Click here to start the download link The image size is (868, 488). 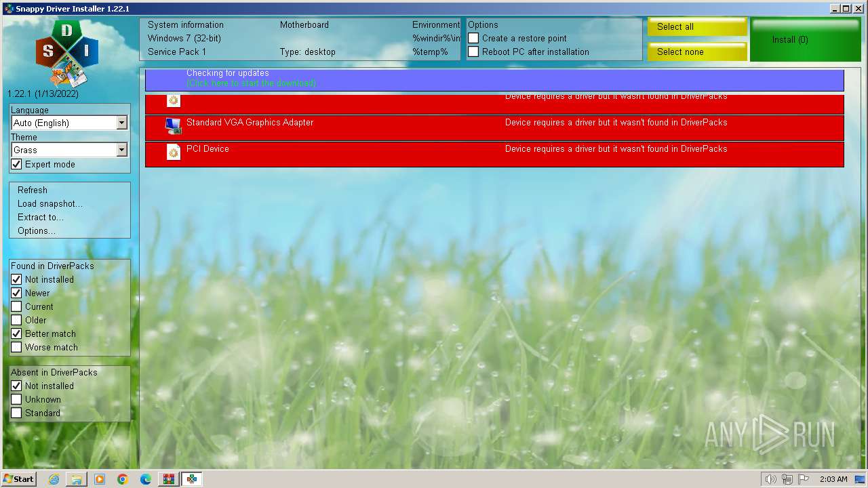coord(252,83)
